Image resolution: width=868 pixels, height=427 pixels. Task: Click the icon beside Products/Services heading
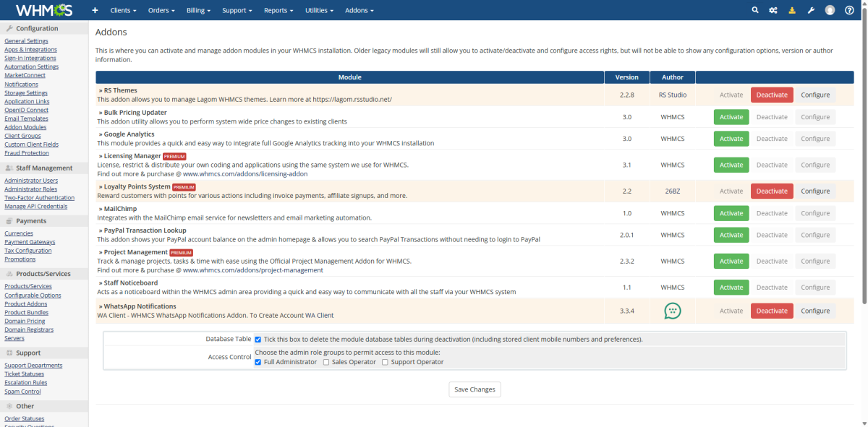tap(9, 274)
